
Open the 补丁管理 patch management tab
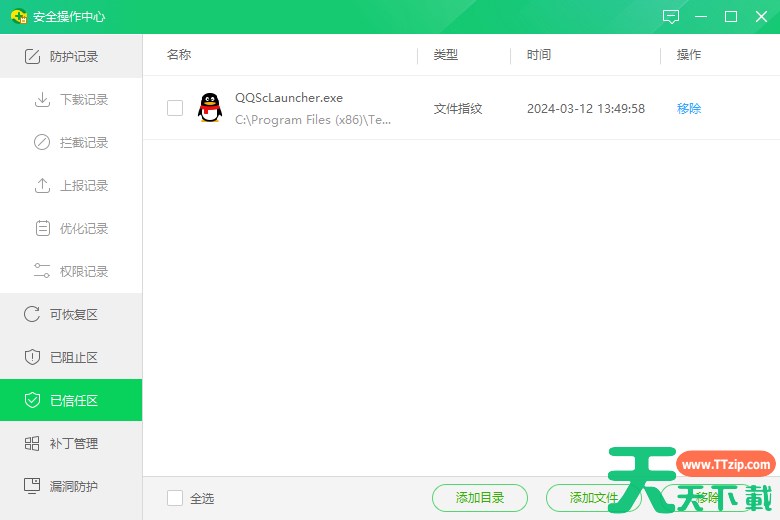(x=73, y=444)
